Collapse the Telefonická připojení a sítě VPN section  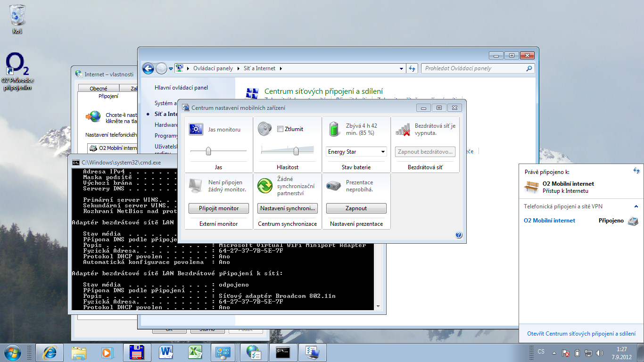coord(636,206)
